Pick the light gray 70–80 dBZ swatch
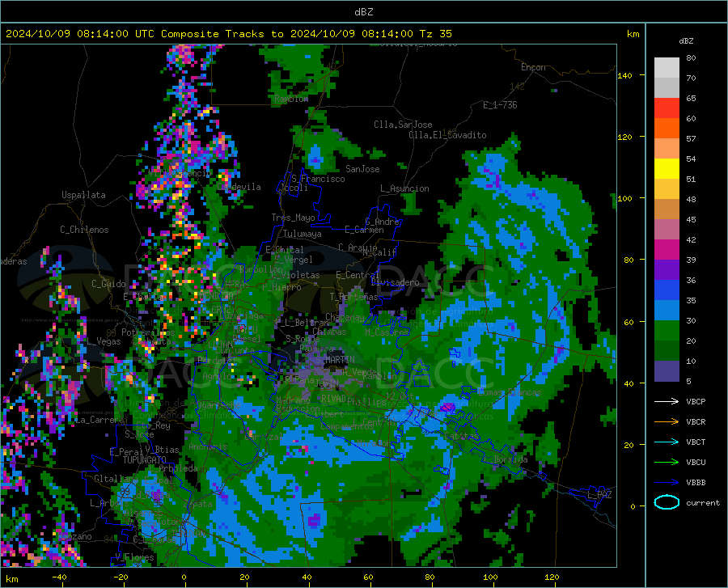 tap(667, 68)
